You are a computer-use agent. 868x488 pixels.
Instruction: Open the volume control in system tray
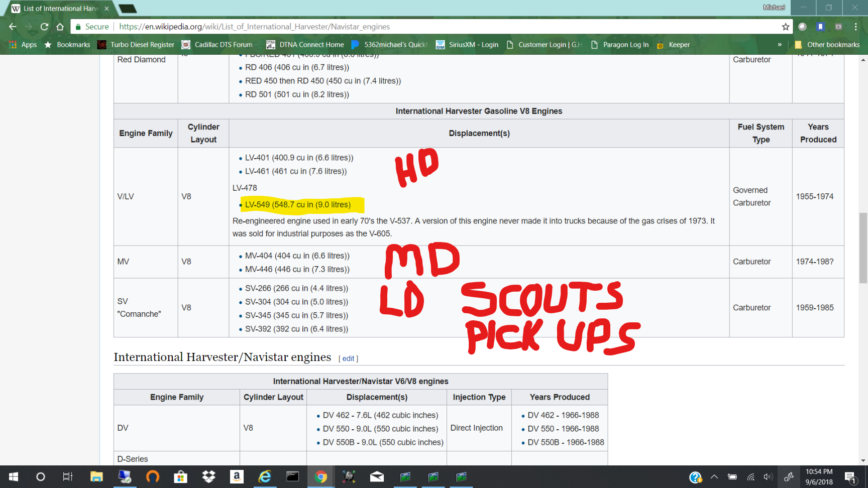768,476
